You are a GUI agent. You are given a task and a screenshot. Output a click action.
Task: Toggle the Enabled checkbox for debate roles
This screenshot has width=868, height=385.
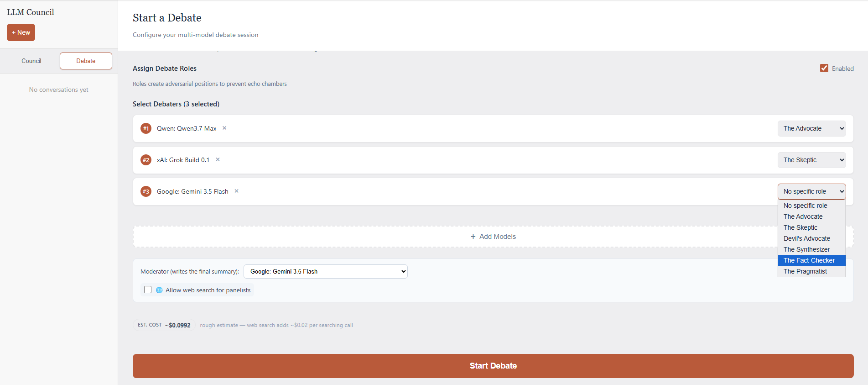tap(824, 68)
